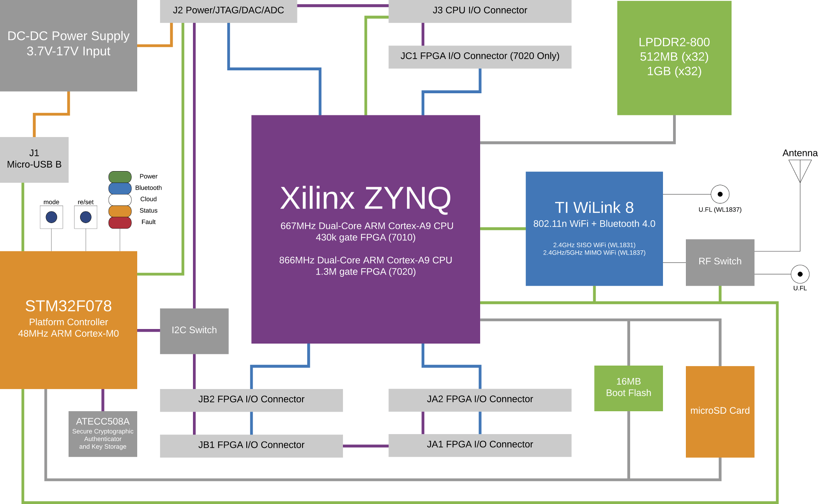Click the JA2 FPGA I/O Connector block
The height and width of the screenshot is (504, 818).
click(x=480, y=400)
